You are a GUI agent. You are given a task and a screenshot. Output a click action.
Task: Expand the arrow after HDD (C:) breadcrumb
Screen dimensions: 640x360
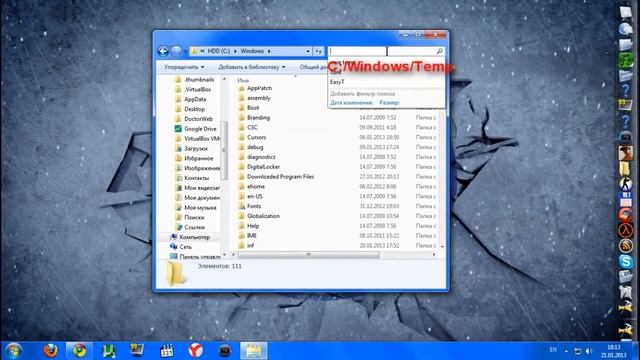236,51
